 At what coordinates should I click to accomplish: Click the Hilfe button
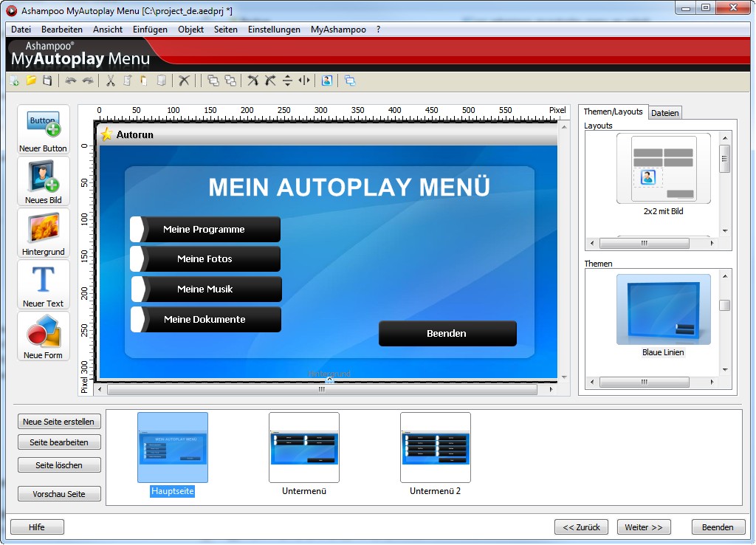pos(37,527)
